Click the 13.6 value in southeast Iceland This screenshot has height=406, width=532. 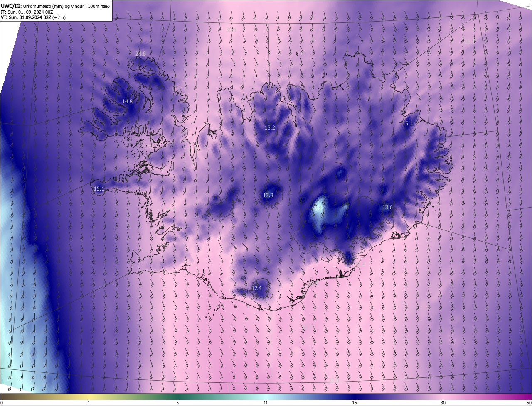tap(387, 208)
